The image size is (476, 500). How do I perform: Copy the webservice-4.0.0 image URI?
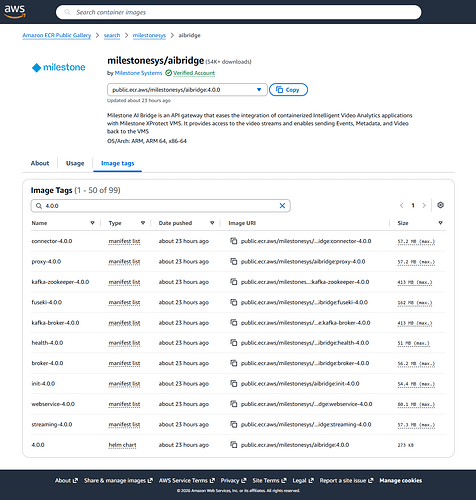pos(234,404)
